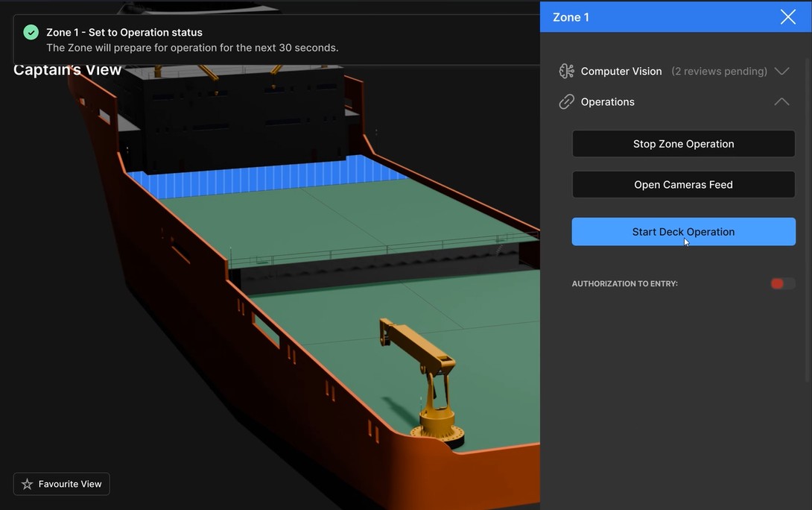The width and height of the screenshot is (812, 510).
Task: Close the Zone 1 panel
Action: [x=787, y=17]
